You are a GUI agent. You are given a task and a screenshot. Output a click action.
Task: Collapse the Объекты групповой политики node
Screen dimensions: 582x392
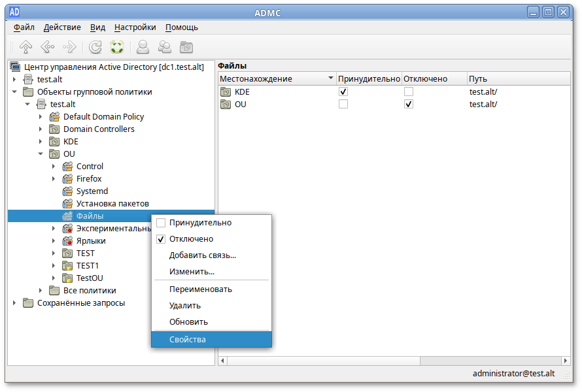tap(14, 92)
